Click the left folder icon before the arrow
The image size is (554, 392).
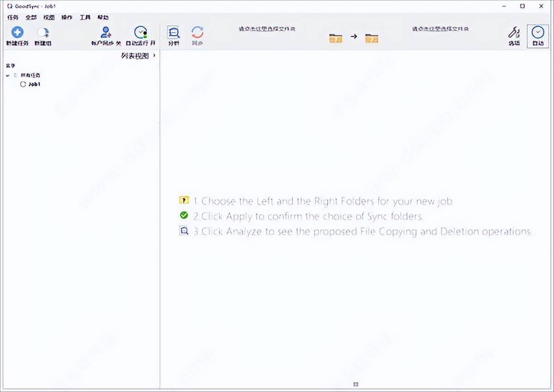pyautogui.click(x=336, y=38)
